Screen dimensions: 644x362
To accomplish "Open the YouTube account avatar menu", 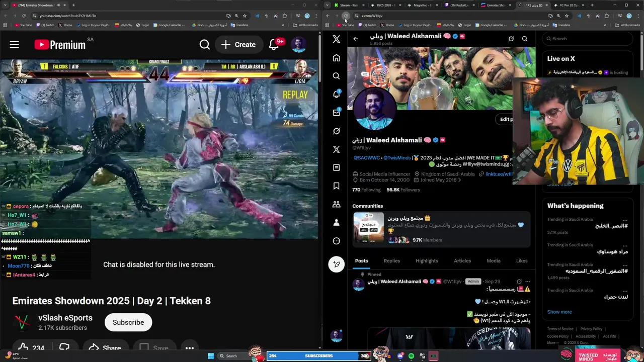I will coord(298,45).
